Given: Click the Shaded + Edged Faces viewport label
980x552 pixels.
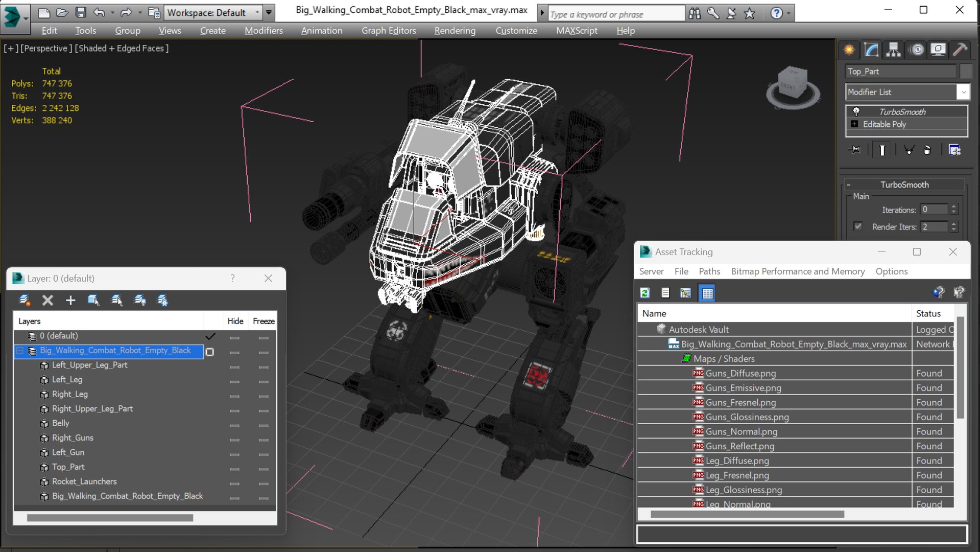Looking at the screenshot, I should (x=122, y=48).
